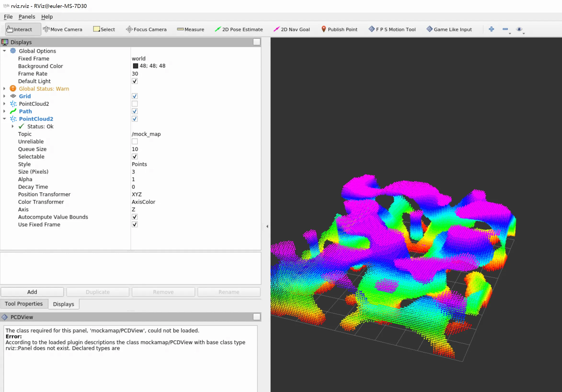Click the minus remove-tool icon
562x392 pixels.
coord(505,29)
